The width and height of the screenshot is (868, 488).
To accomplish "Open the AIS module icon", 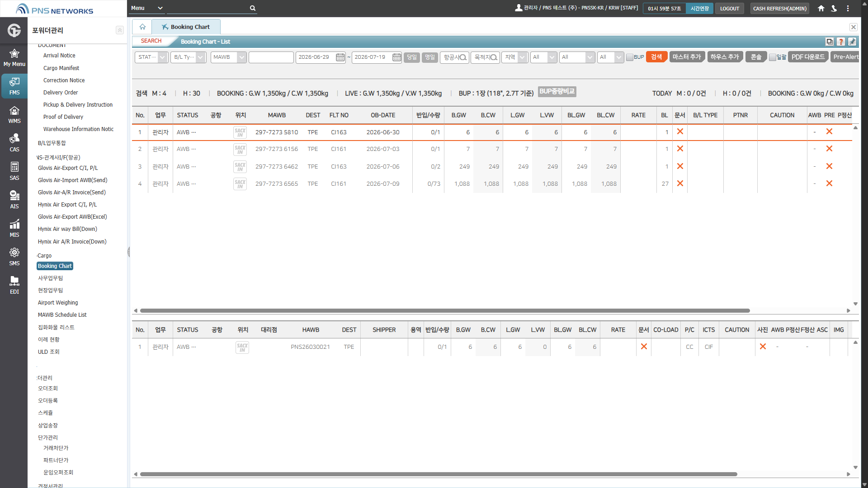I will point(14,200).
